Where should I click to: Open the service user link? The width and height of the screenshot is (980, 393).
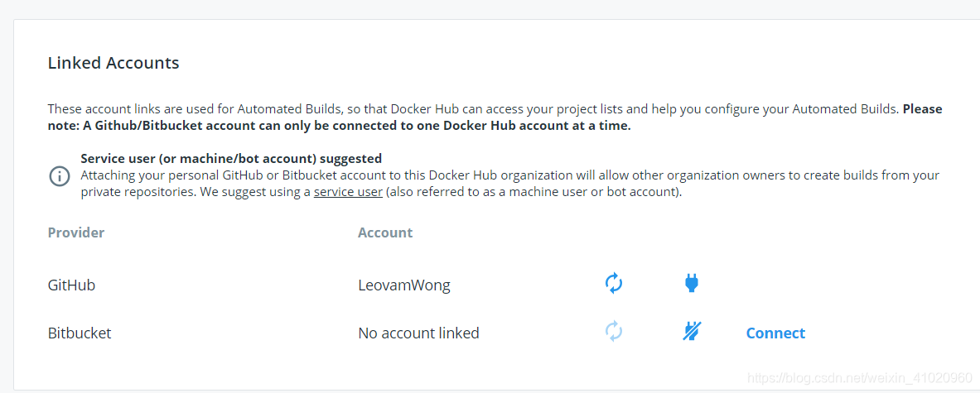348,191
